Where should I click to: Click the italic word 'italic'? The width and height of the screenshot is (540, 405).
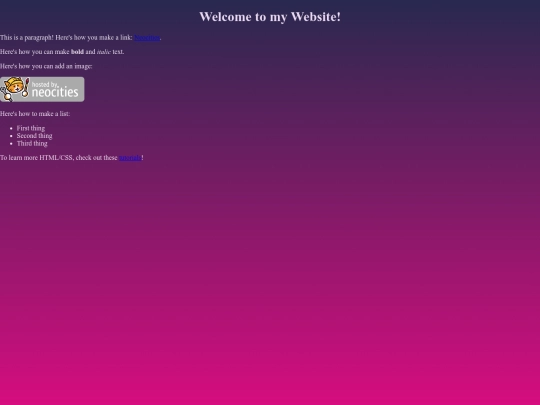click(104, 52)
